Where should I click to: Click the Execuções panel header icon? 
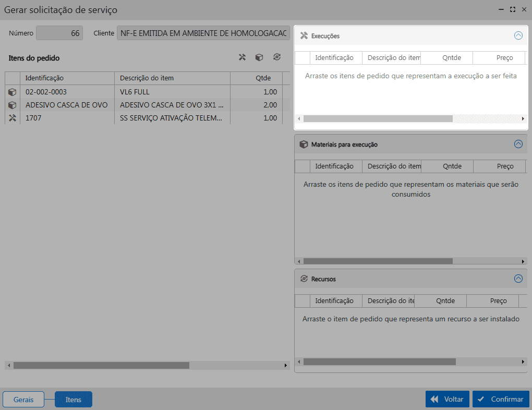point(304,36)
